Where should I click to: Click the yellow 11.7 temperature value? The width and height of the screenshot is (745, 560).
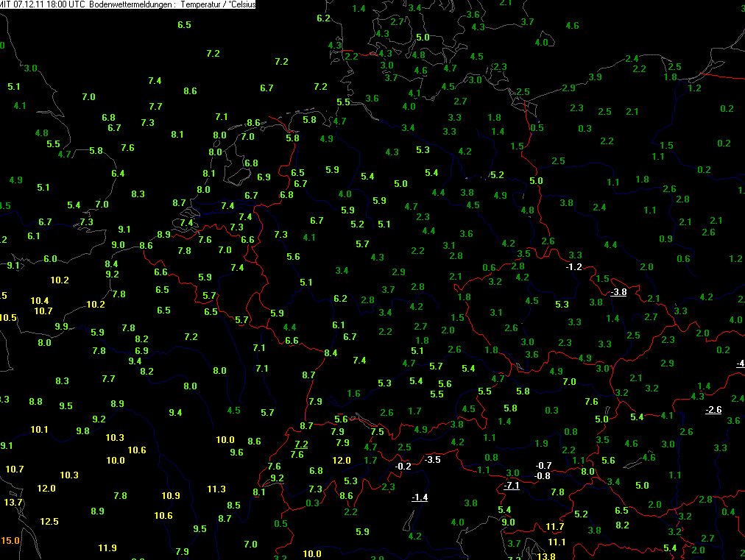pyautogui.click(x=554, y=526)
